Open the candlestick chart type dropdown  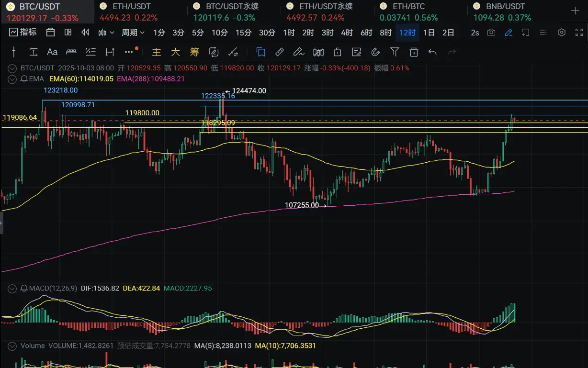[106, 33]
